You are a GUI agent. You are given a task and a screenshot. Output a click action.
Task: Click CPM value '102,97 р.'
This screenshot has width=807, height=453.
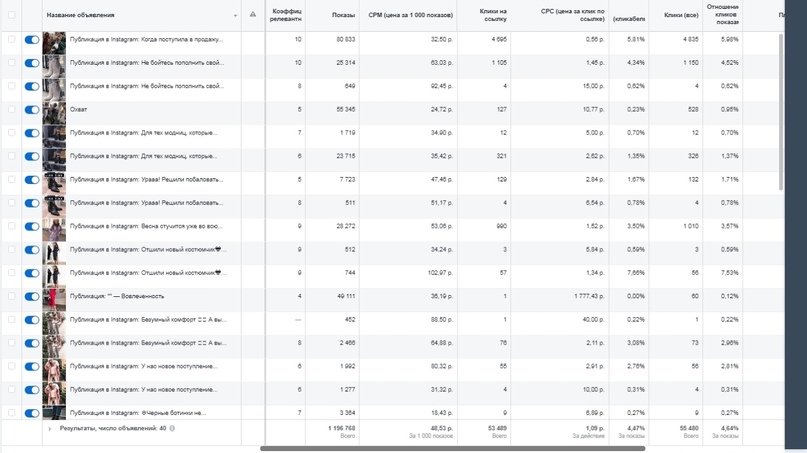click(x=441, y=273)
